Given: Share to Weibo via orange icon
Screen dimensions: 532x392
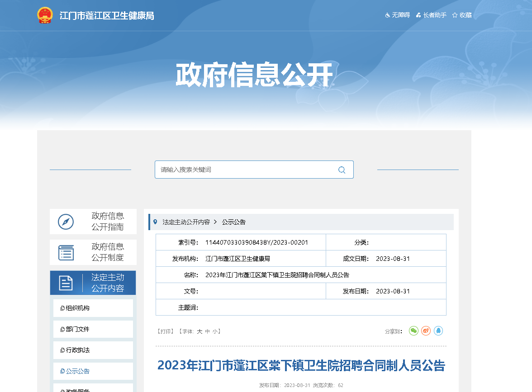Looking at the screenshot, I should coord(426,331).
